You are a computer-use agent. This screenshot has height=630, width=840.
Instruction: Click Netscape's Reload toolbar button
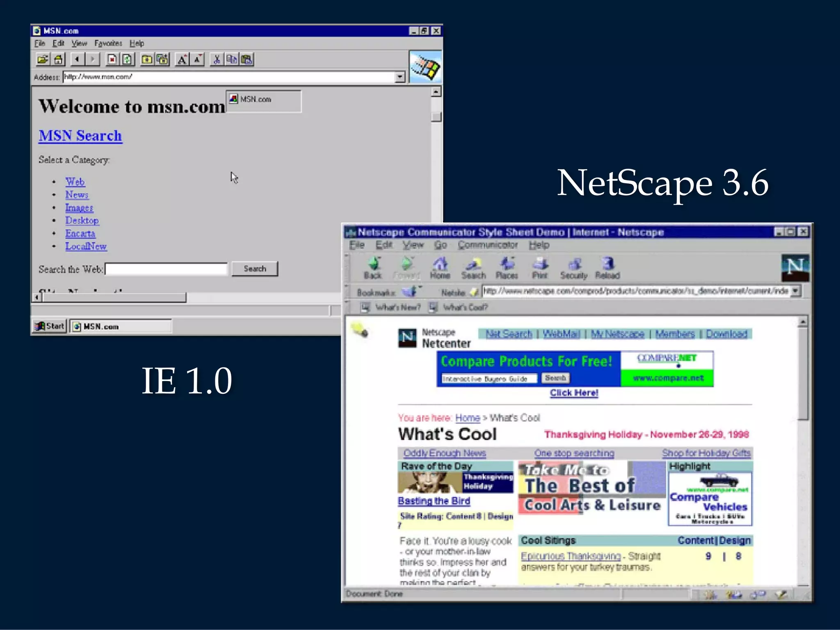point(607,268)
